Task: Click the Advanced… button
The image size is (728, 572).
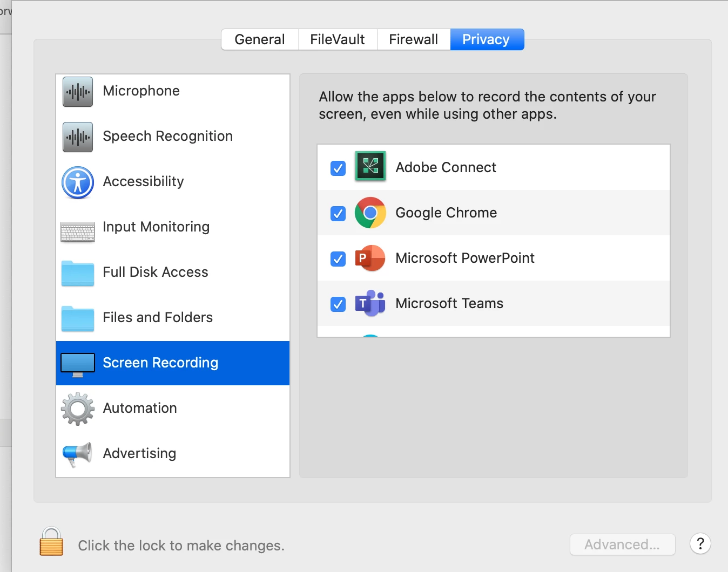Action: click(x=622, y=544)
